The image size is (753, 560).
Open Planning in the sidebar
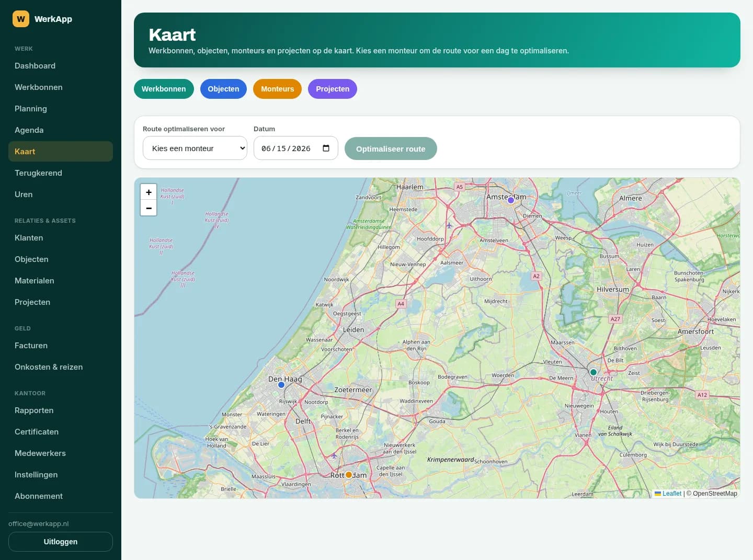[61, 109]
